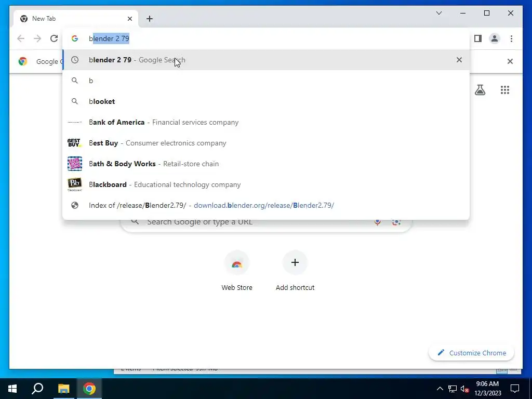The image size is (532, 399).
Task: Toggle the Chrome side panel
Action: 478,38
